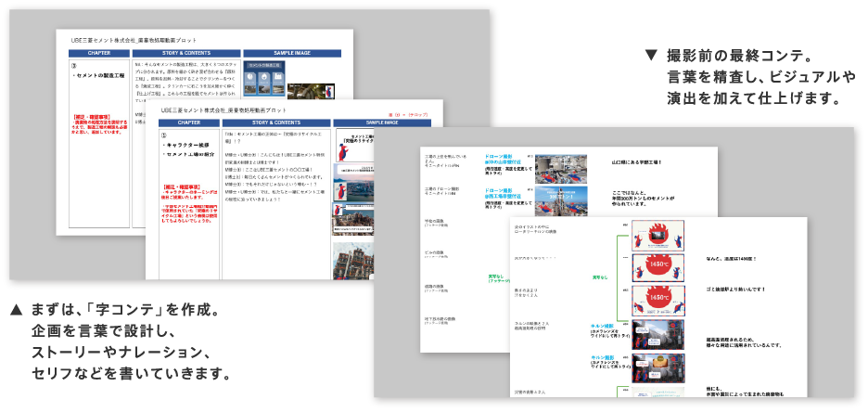Image resolution: width=868 pixels, height=412 pixels.
Task: Open the first キルン撮影 kiln frame
Action: coord(658,334)
